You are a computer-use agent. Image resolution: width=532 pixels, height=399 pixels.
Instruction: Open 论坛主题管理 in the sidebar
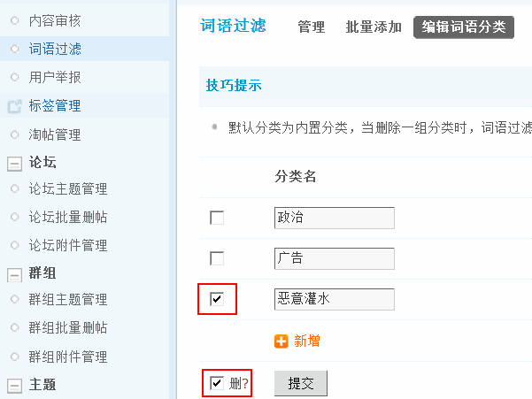tap(68, 188)
